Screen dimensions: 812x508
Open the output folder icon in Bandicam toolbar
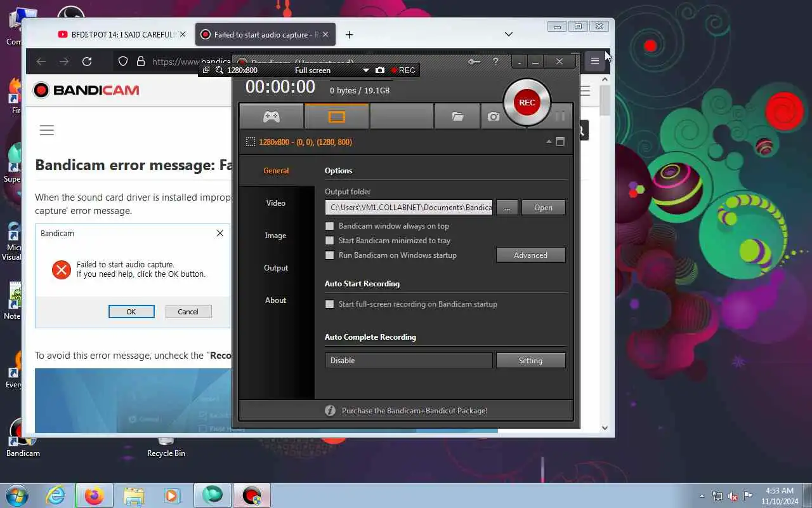[x=457, y=117]
